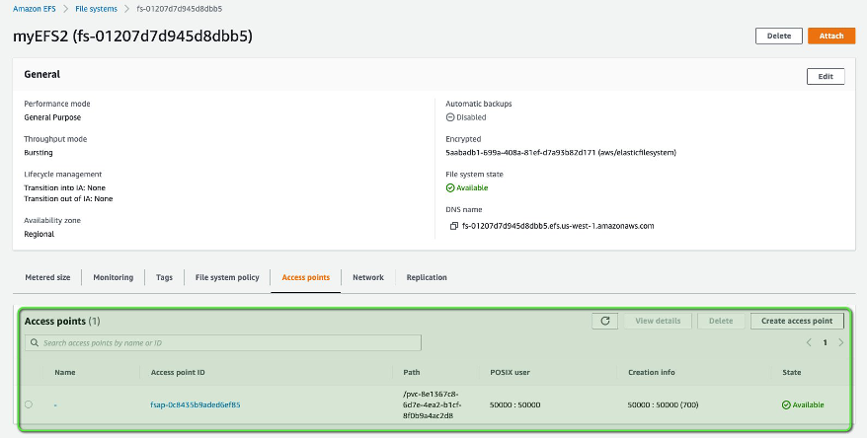Click General Purpose performance mode value

tap(52, 117)
